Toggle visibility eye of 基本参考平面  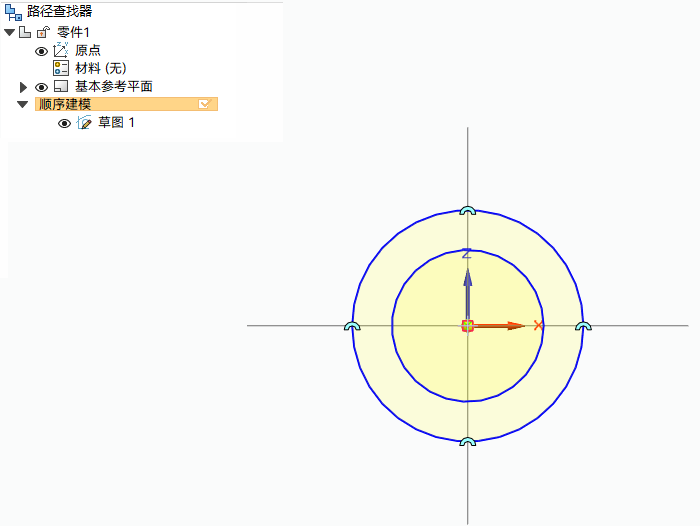point(41,87)
